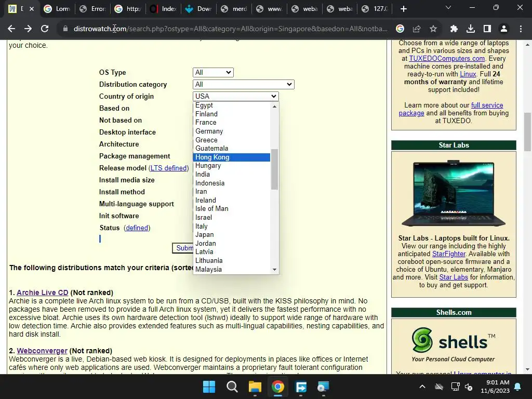Switch to the Error tab

point(92,9)
